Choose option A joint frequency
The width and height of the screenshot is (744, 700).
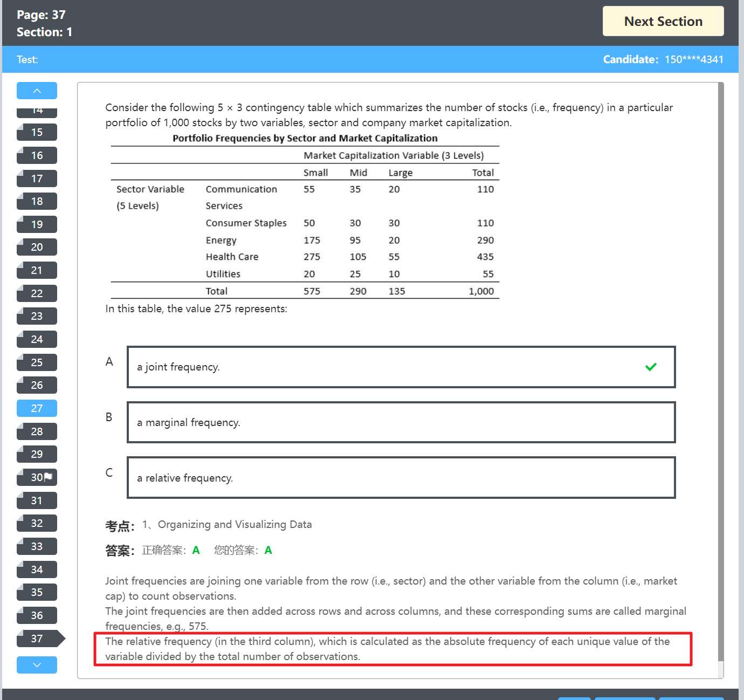[x=401, y=367]
